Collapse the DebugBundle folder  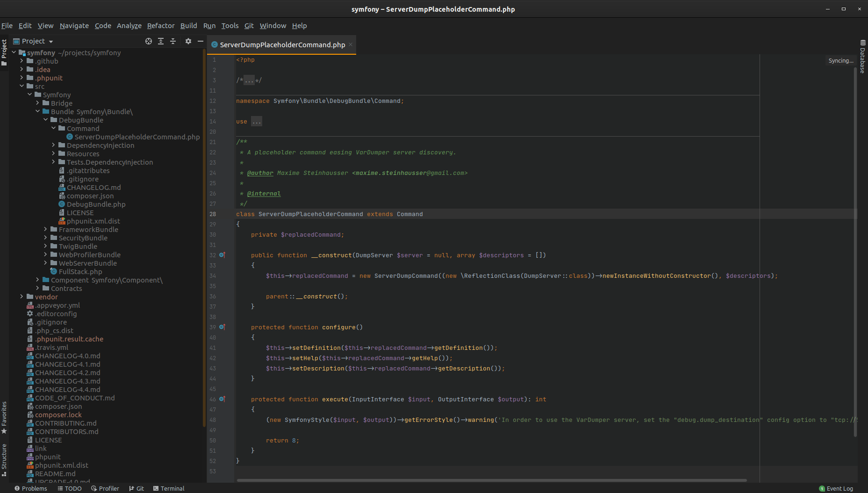pos(45,120)
